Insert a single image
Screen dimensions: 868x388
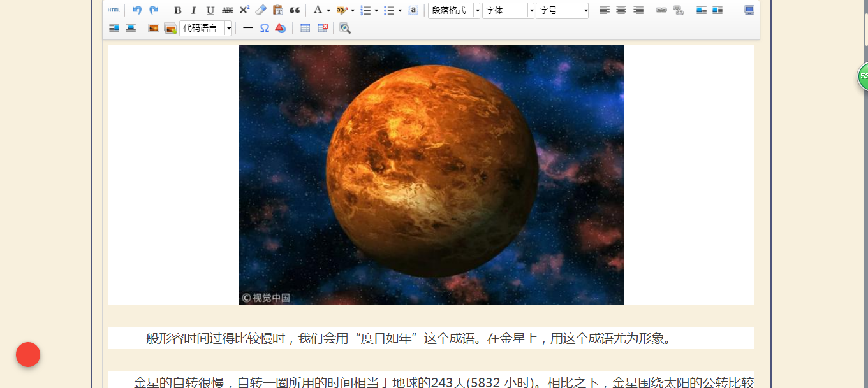(154, 28)
